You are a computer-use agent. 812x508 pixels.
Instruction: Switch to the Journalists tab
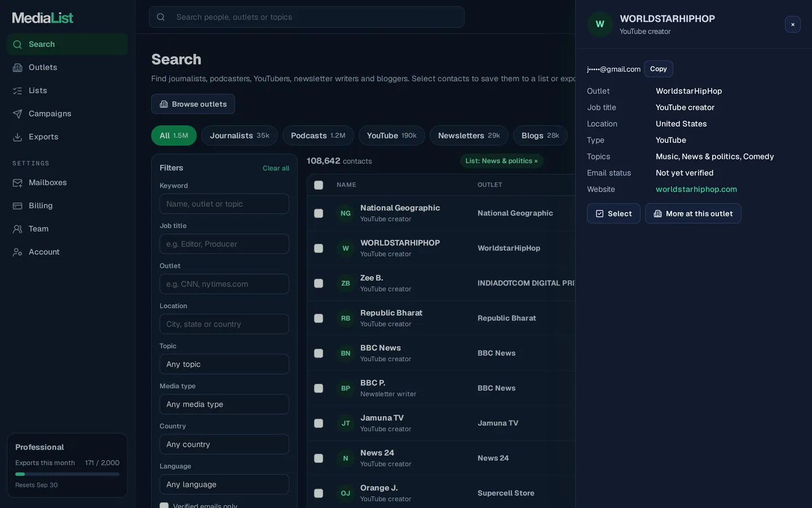(240, 135)
